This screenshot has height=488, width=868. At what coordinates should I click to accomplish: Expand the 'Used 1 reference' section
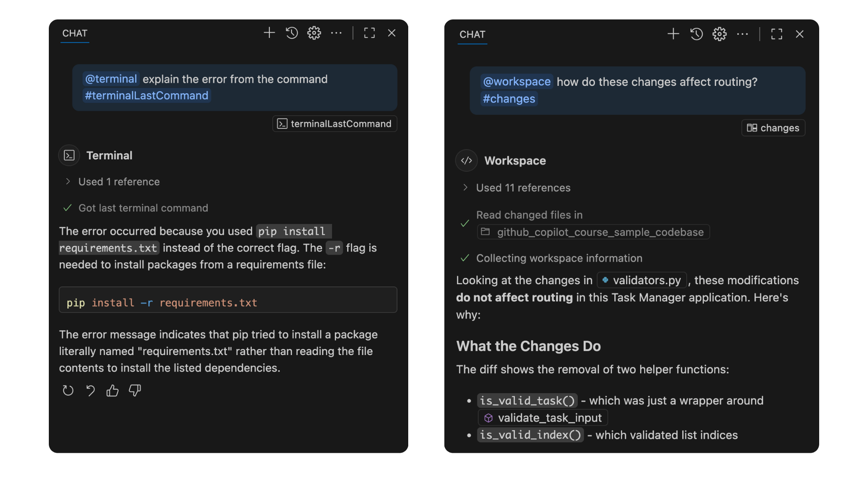[118, 182]
